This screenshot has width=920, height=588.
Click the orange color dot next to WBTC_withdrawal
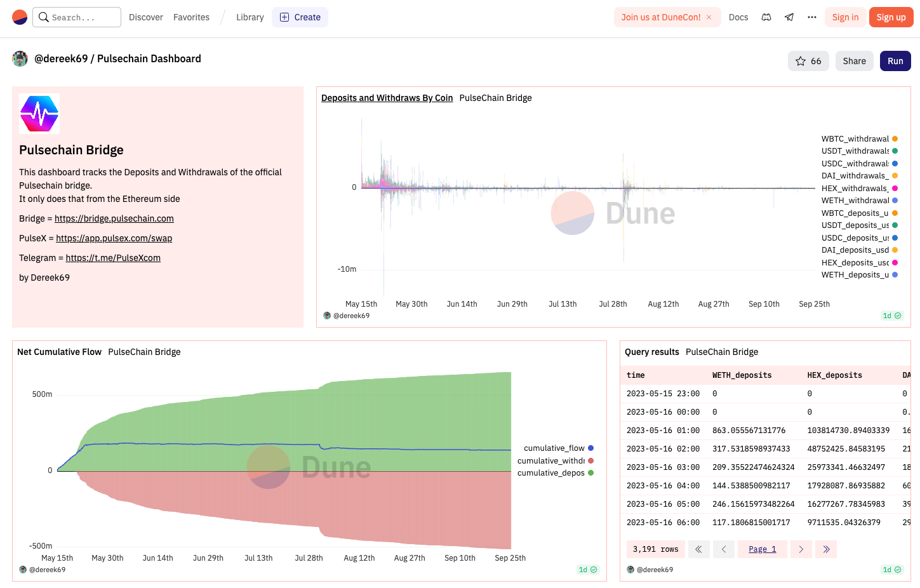pyautogui.click(x=895, y=138)
